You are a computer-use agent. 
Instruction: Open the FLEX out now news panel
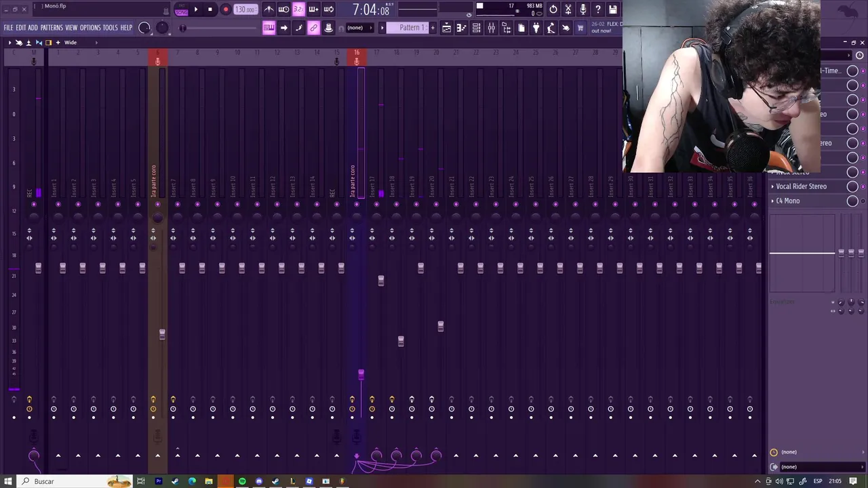click(606, 28)
